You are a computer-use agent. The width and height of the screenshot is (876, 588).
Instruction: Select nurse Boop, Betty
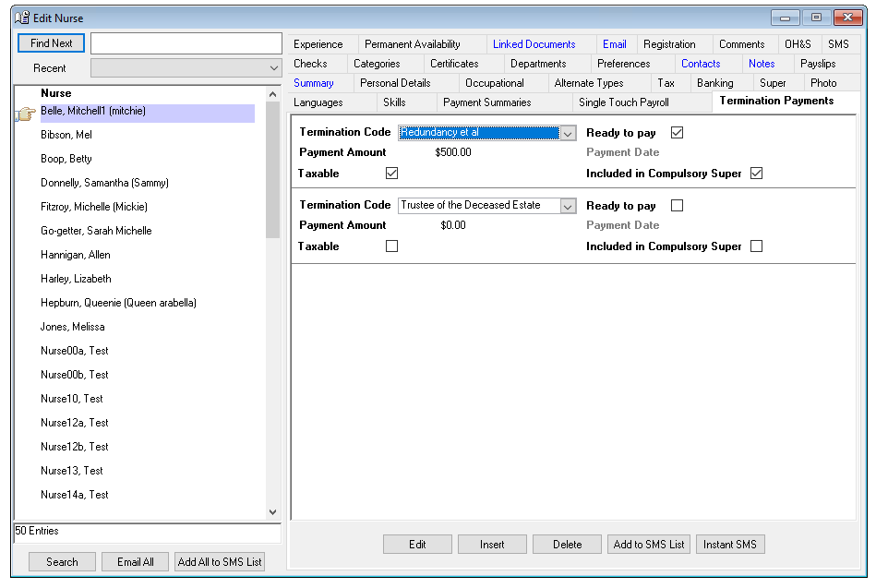point(66,159)
